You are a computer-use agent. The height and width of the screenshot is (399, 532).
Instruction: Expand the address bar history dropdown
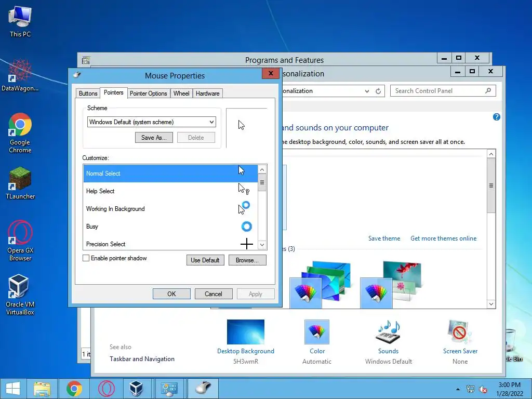pyautogui.click(x=367, y=91)
